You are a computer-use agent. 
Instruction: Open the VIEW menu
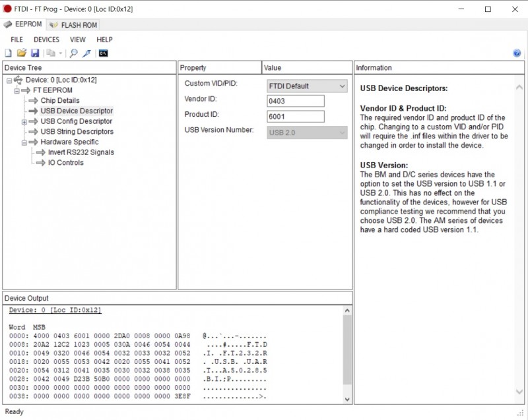click(78, 40)
